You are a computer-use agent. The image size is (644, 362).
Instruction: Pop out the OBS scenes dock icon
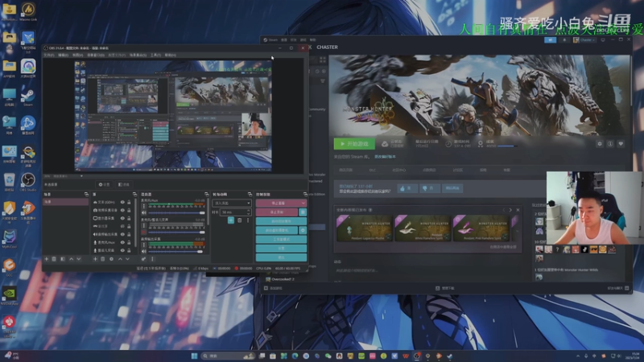point(86,194)
